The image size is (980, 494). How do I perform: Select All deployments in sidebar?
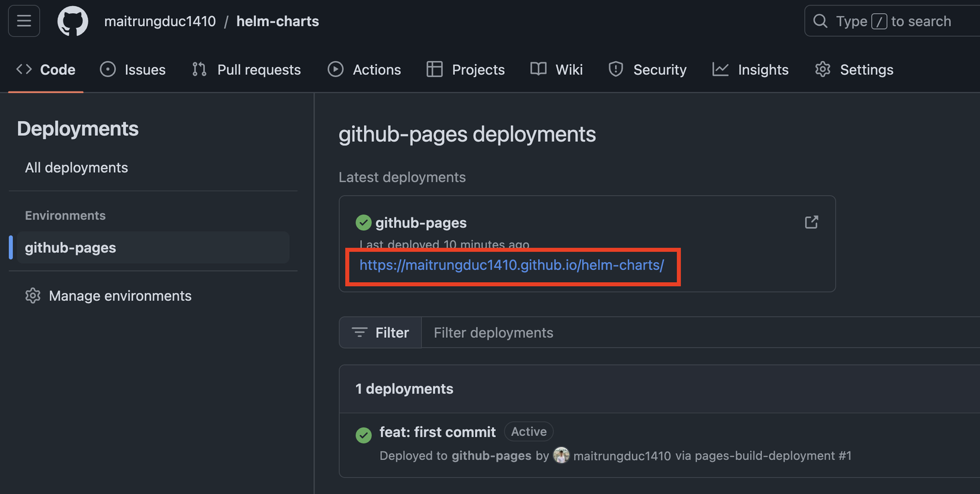(x=77, y=167)
